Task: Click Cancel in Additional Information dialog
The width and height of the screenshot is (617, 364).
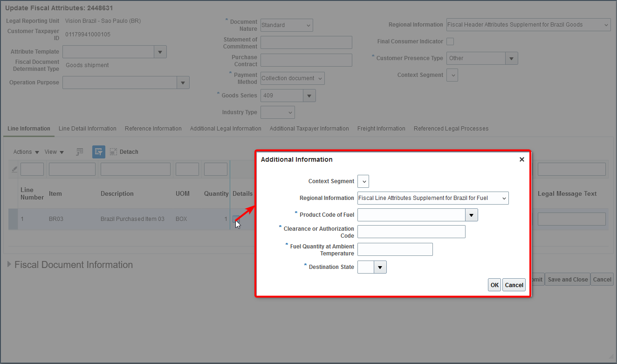Action: (514, 285)
